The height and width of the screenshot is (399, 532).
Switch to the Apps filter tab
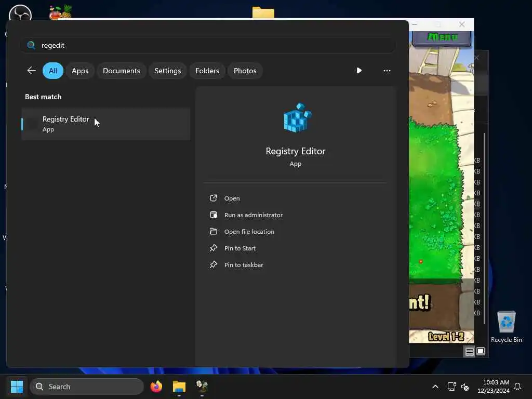pyautogui.click(x=80, y=71)
